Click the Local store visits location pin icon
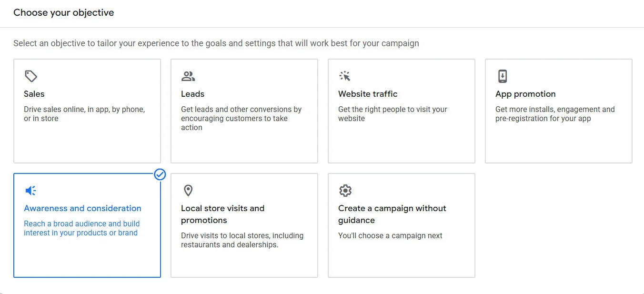The height and width of the screenshot is (294, 644). pyautogui.click(x=188, y=190)
